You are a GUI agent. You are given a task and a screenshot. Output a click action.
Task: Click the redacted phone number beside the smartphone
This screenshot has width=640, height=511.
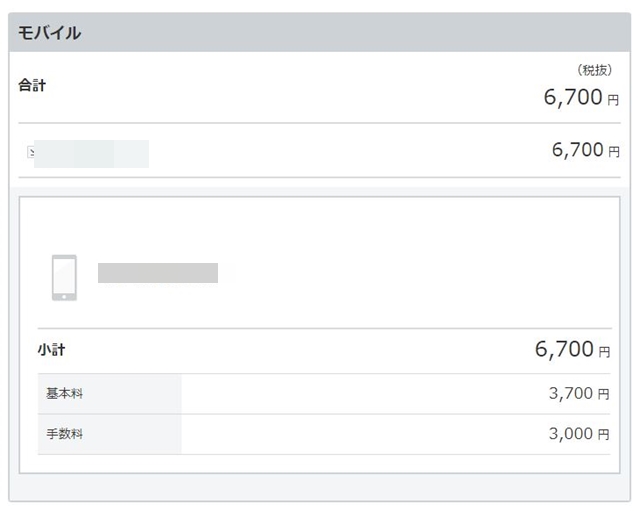click(x=158, y=273)
